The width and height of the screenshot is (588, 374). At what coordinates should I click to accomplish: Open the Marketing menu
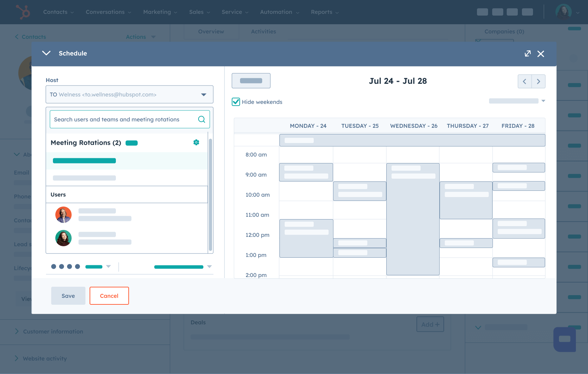coord(160,12)
